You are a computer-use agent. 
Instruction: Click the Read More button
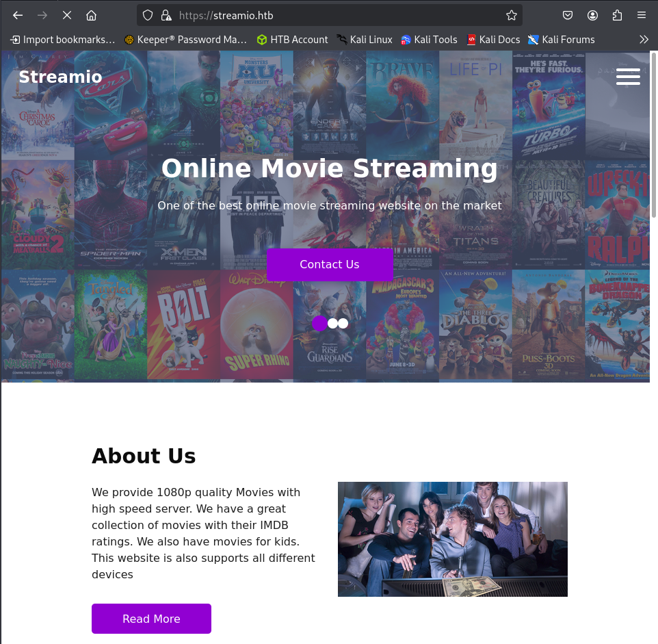151,619
